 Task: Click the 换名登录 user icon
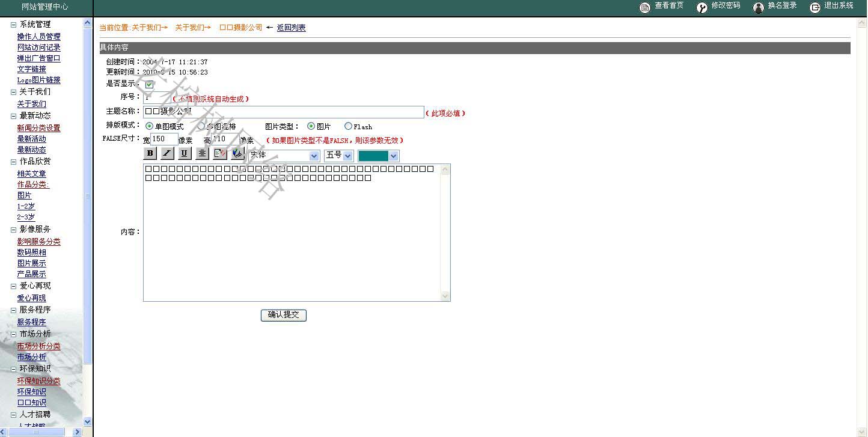[x=759, y=8]
